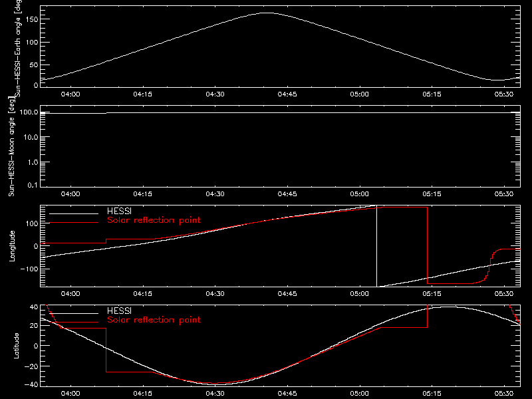
Task: Click white vertical wrap line in Longitude plot
Action: click(x=376, y=246)
